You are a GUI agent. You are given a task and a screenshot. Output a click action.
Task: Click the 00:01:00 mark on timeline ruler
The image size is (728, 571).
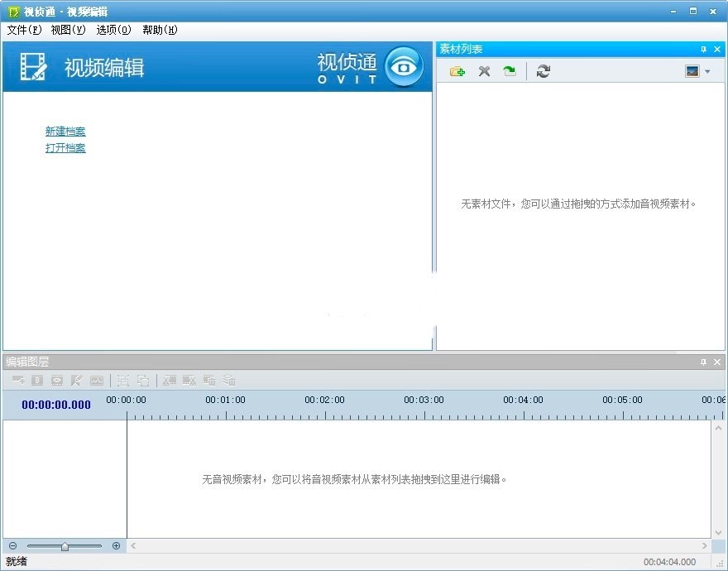pyautogui.click(x=225, y=400)
